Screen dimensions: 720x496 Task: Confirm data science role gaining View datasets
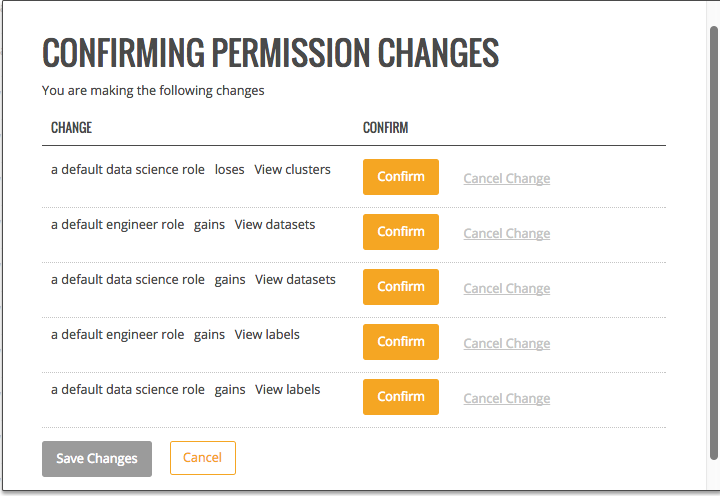[400, 287]
